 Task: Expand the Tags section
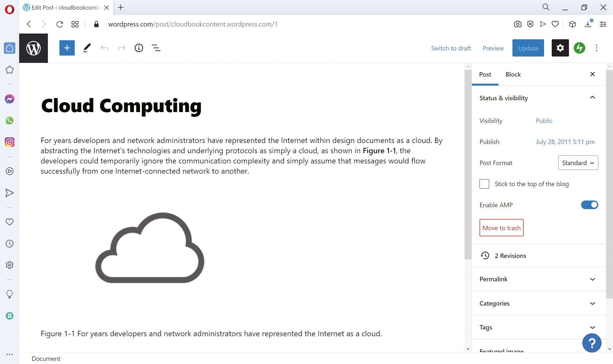pos(592,327)
